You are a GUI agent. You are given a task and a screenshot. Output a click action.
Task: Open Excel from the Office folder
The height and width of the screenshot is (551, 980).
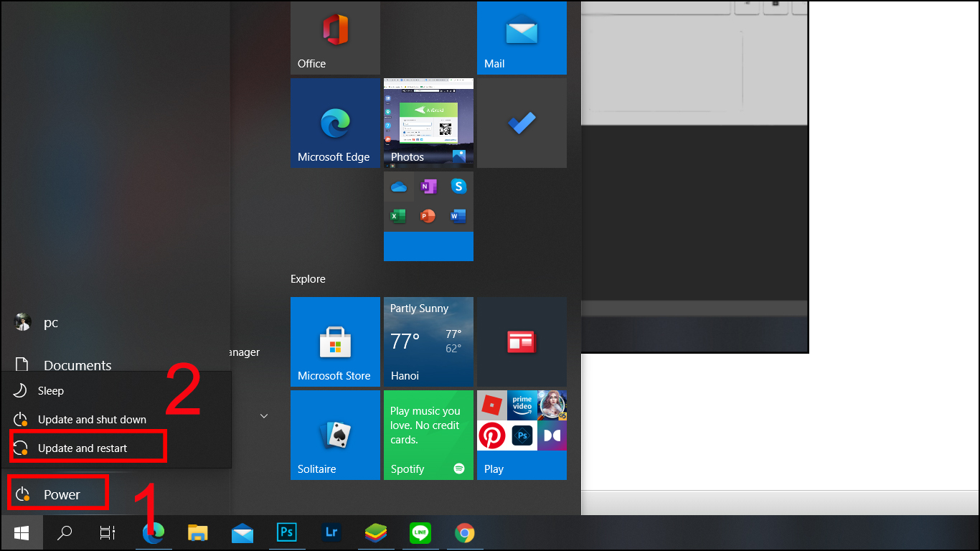(397, 215)
